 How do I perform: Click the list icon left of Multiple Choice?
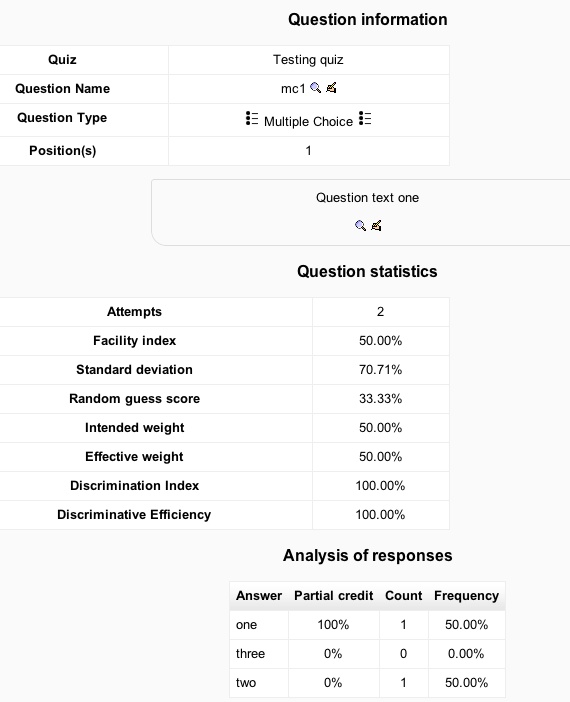tap(252, 119)
